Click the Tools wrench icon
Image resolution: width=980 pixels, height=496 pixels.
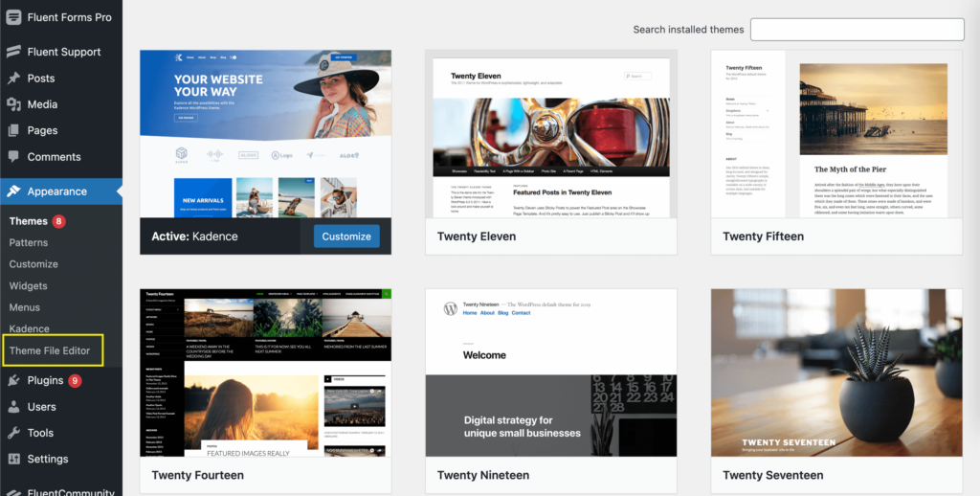13,433
